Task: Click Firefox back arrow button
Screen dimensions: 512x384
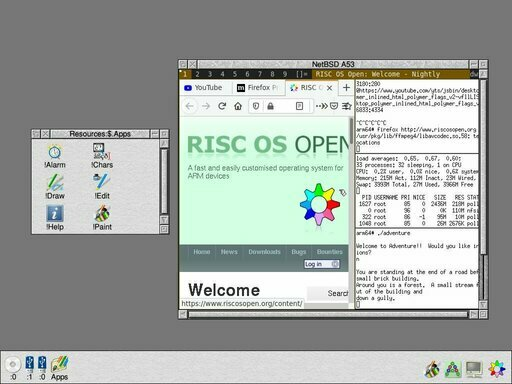Action: point(190,106)
